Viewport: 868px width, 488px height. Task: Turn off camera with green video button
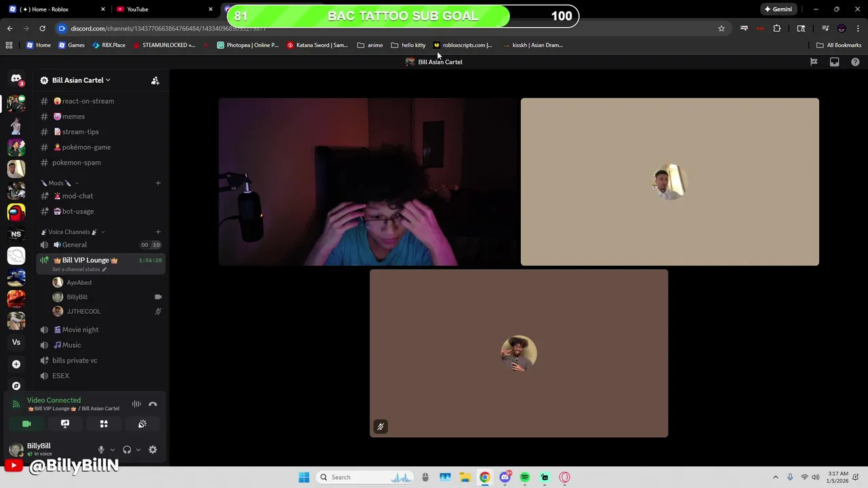26,424
